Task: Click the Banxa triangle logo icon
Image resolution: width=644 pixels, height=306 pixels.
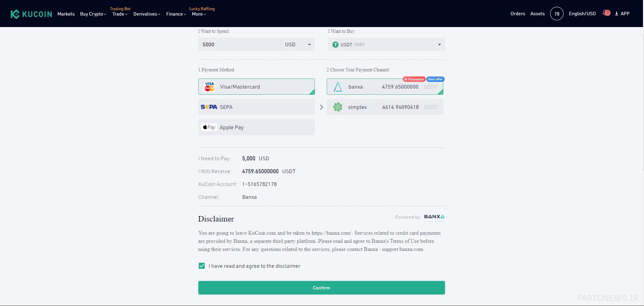Action: pos(338,87)
